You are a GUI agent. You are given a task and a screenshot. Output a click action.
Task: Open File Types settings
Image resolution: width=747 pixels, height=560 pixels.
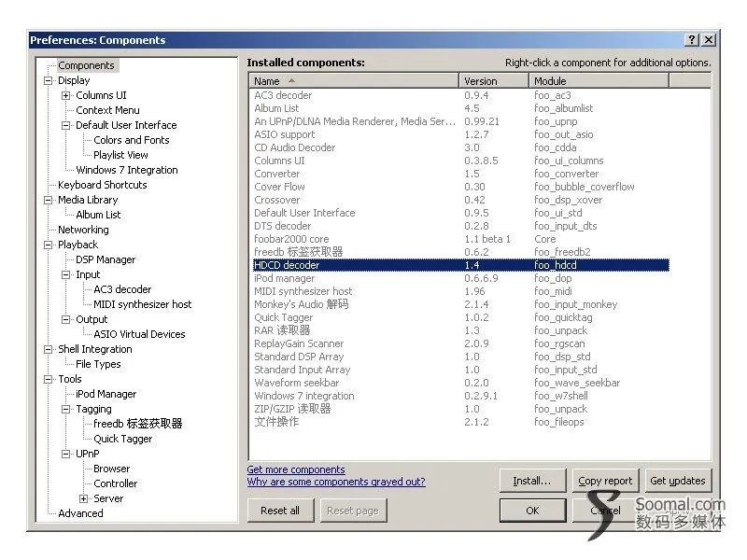click(x=98, y=364)
